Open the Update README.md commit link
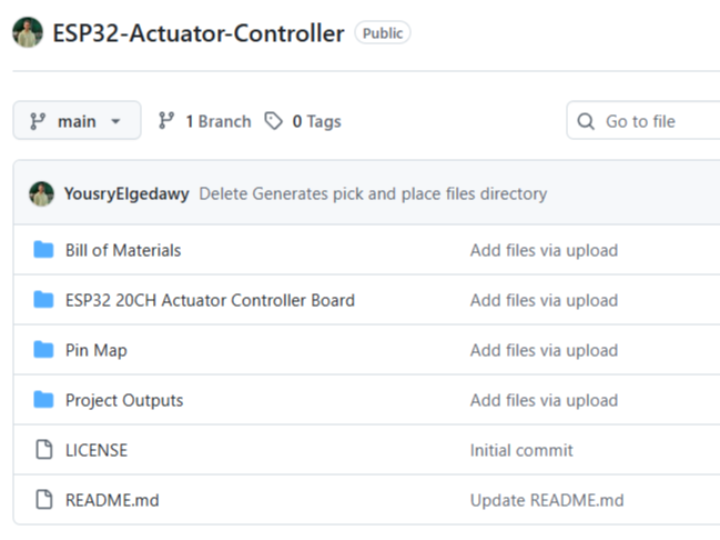 coord(546,500)
